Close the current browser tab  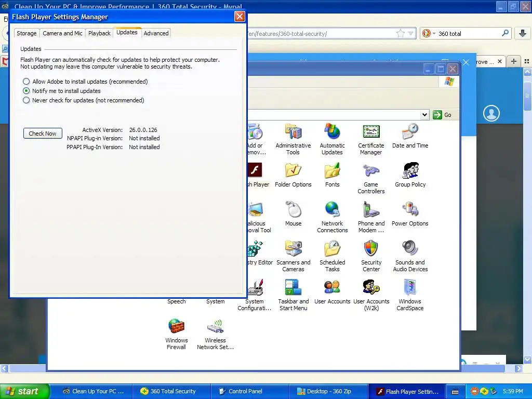pyautogui.click(x=499, y=61)
